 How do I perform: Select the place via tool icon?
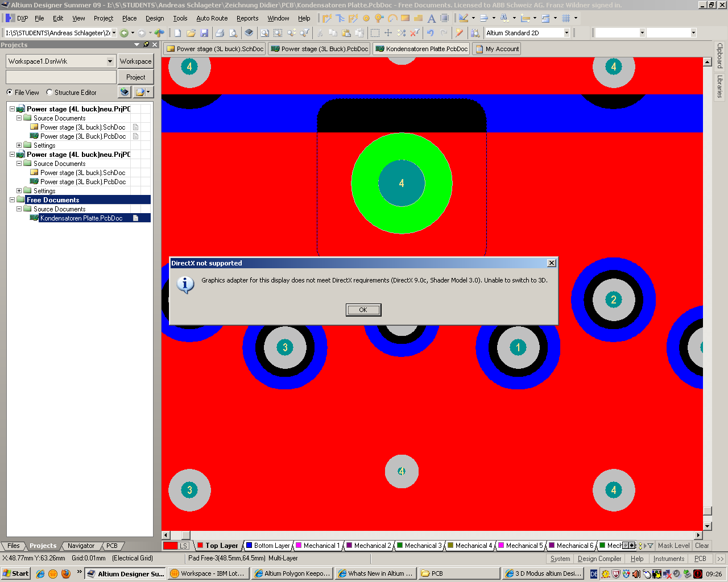pos(379,18)
